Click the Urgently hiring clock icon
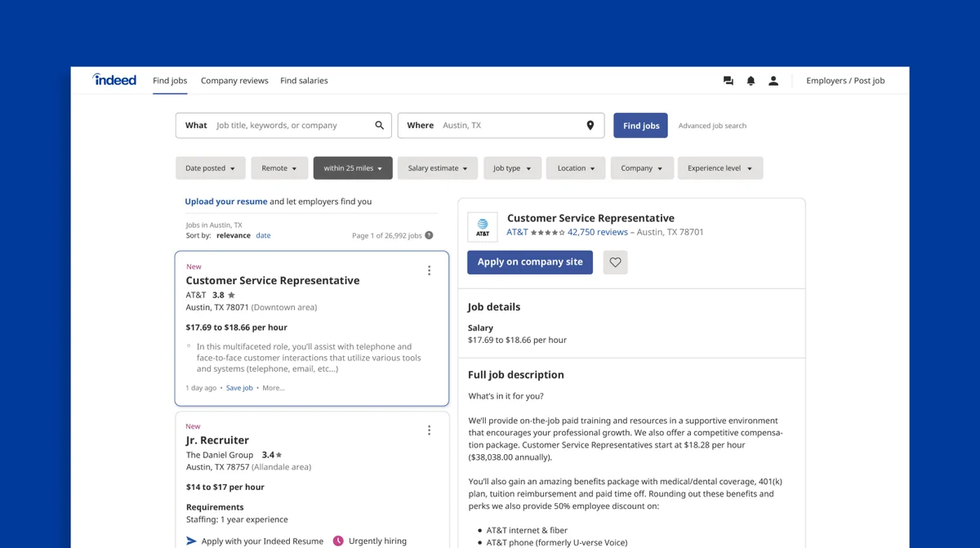The width and height of the screenshot is (980, 548). point(338,541)
